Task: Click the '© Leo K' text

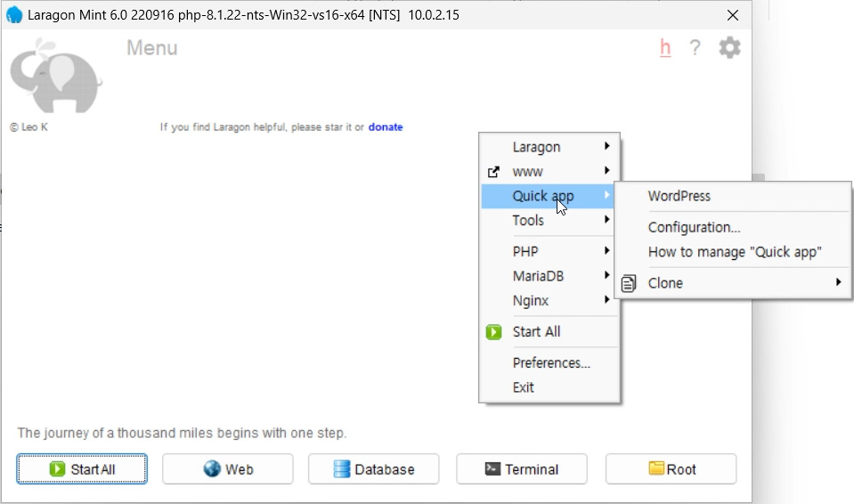Action: (28, 127)
